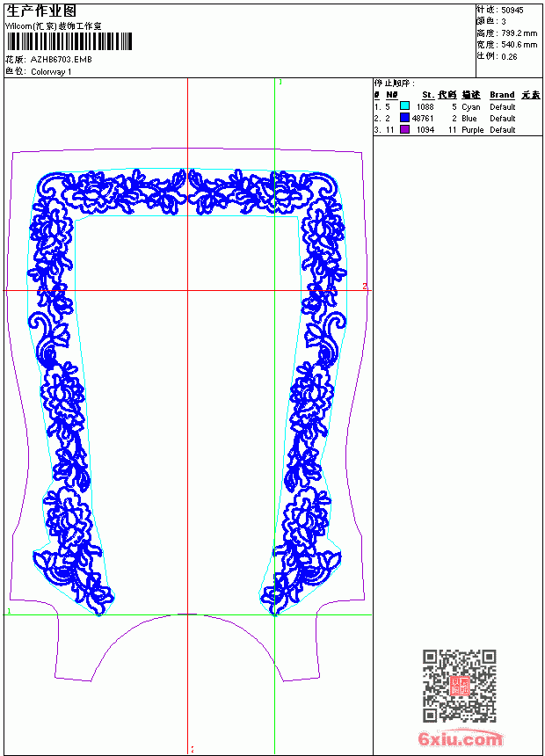Select the Purple Default row in stop sequence
Viewport: 545px width, 756px height.
(458, 130)
